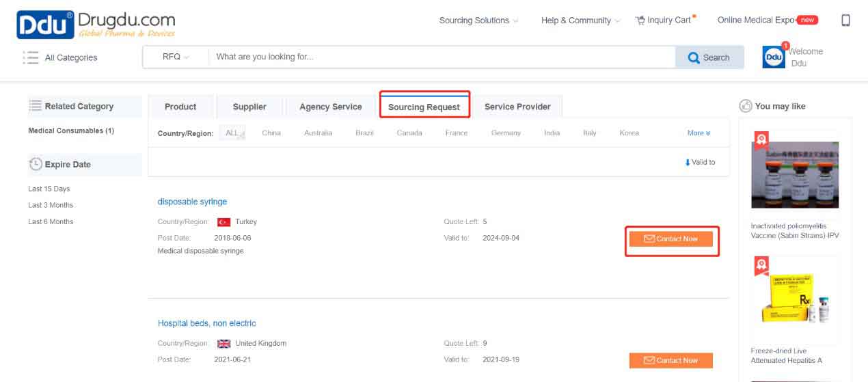Switch to the Supplier tab
868x382 pixels.
(249, 107)
